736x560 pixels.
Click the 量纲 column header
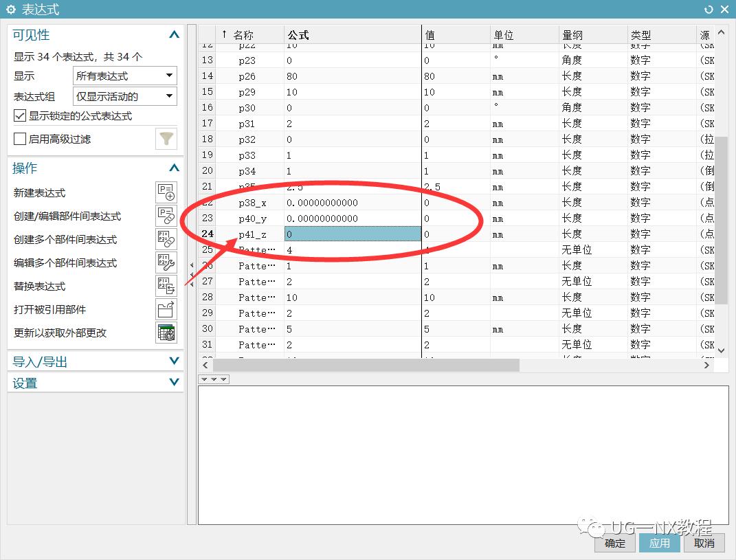(x=593, y=35)
